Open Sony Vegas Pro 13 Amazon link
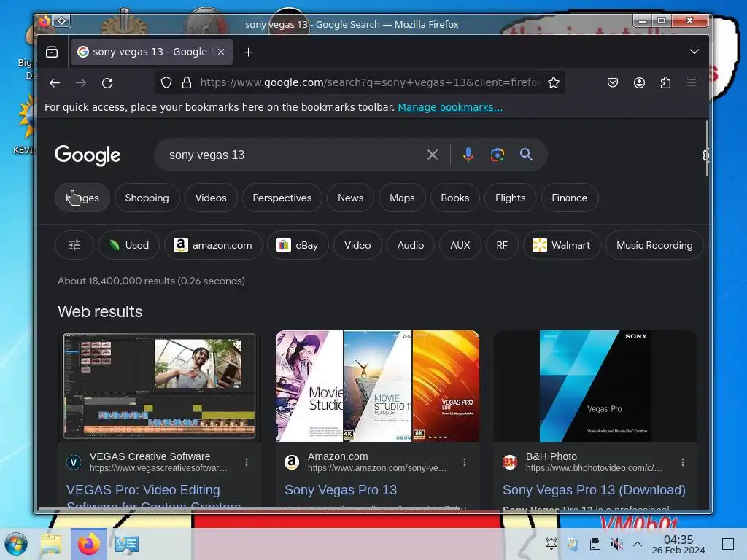Viewport: 747px width, 560px height. [341, 490]
